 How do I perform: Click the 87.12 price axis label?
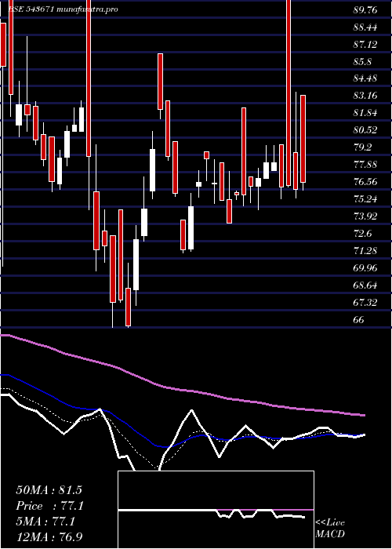click(365, 45)
